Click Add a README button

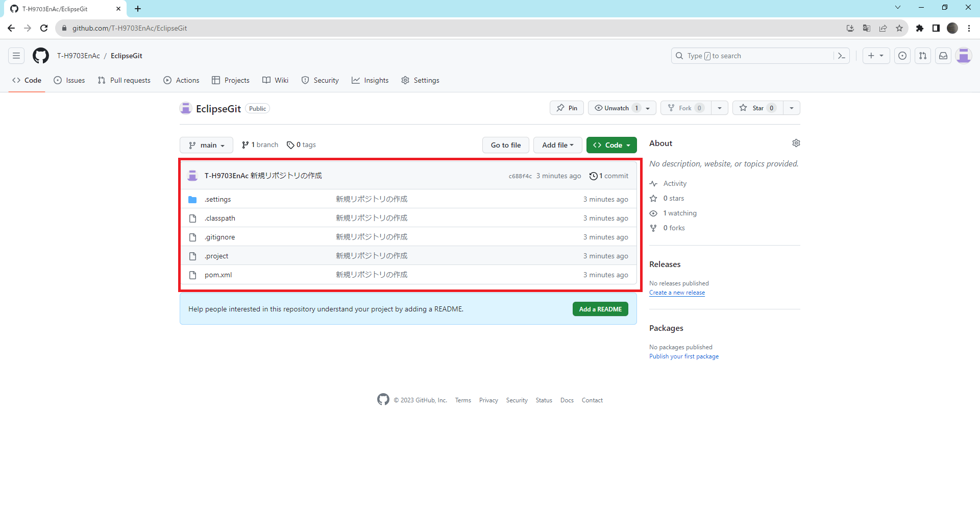(600, 309)
